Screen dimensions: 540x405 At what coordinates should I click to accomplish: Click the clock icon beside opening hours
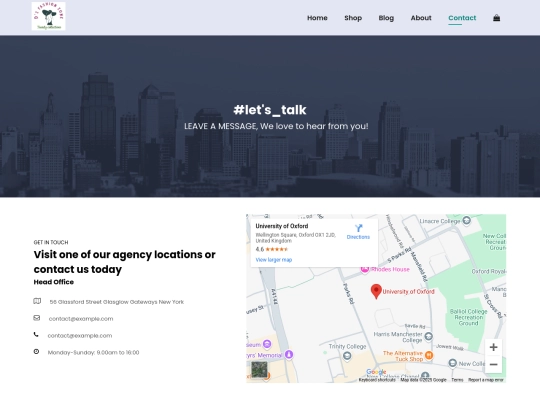(x=36, y=352)
